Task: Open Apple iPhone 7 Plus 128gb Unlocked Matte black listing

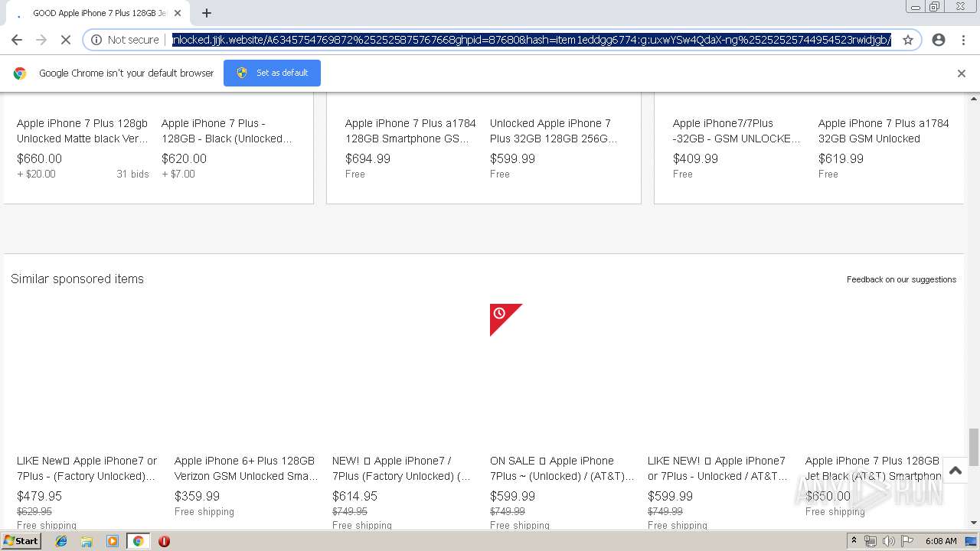Action: pyautogui.click(x=83, y=131)
